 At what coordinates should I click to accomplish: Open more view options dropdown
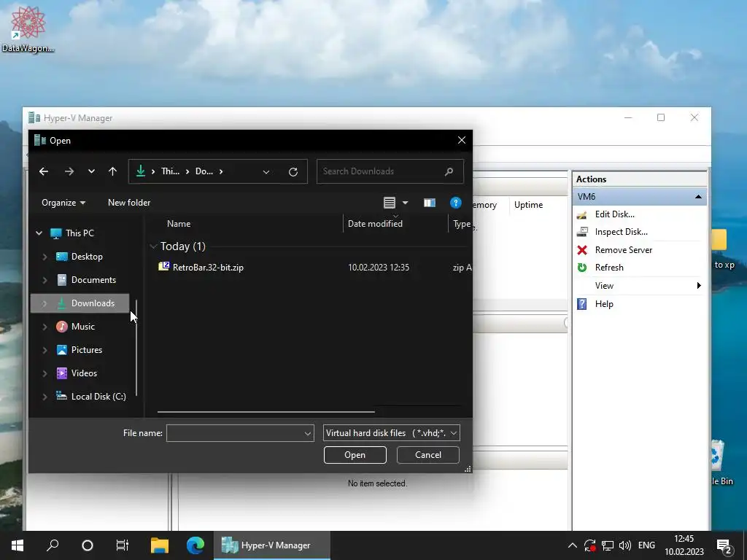(406, 203)
